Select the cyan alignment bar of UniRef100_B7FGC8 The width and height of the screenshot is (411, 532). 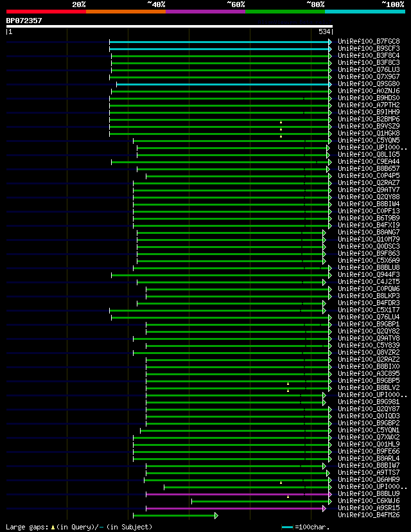tap(219, 42)
